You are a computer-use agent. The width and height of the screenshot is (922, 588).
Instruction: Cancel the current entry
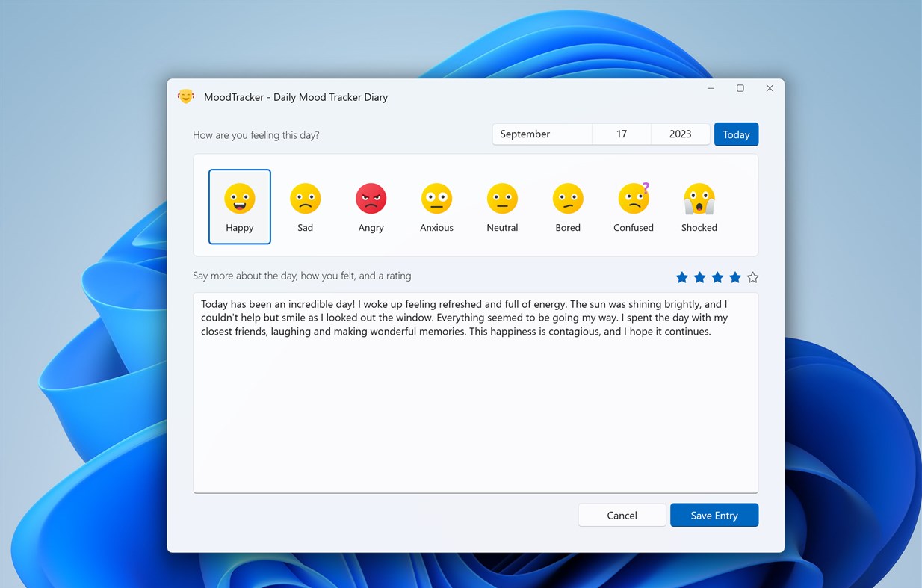tap(622, 515)
